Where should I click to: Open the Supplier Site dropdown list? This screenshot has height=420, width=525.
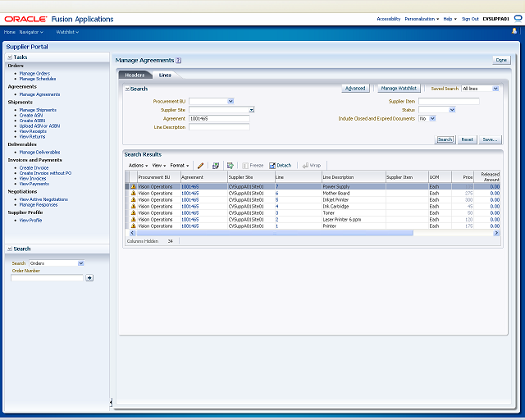coord(252,110)
